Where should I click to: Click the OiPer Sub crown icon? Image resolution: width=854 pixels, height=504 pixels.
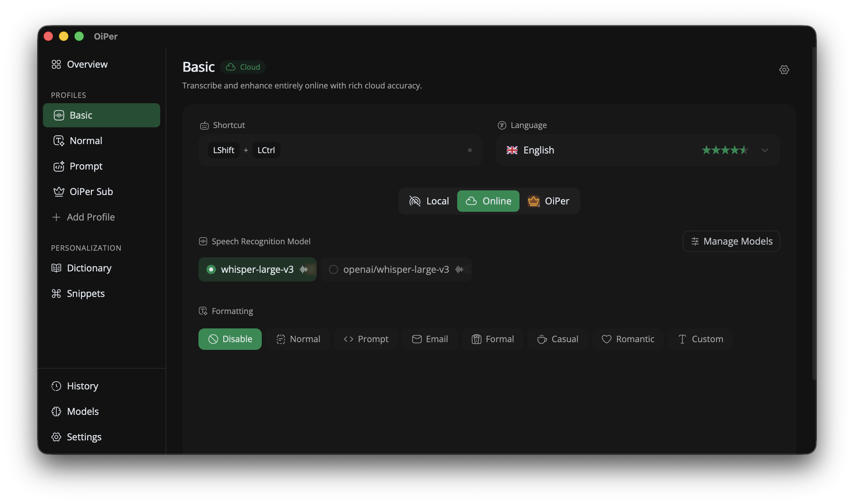[59, 192]
